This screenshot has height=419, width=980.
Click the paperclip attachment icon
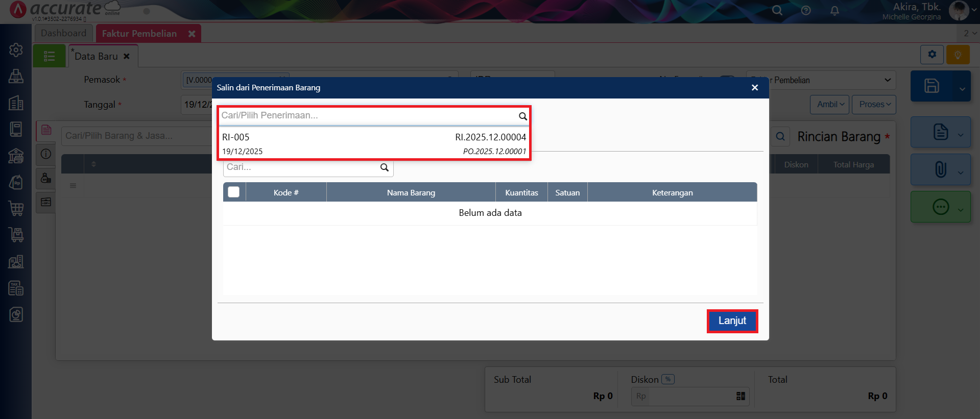(940, 169)
